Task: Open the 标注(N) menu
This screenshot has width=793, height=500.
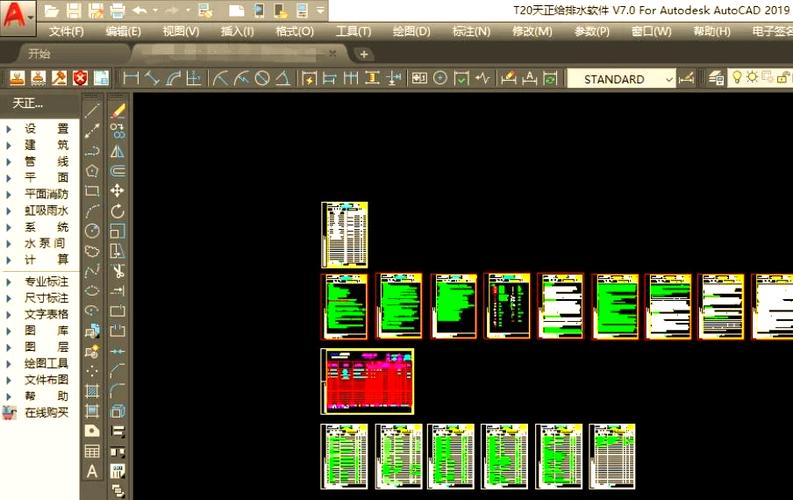Action: 471,31
